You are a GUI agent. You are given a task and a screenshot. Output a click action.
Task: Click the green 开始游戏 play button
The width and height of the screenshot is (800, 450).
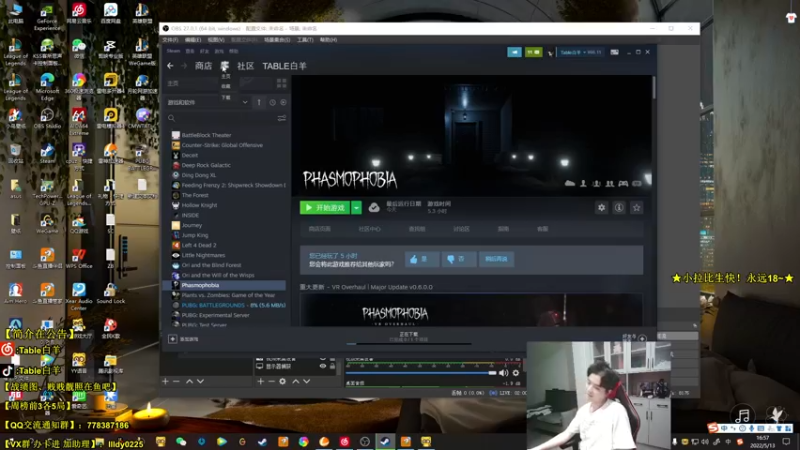pos(325,208)
